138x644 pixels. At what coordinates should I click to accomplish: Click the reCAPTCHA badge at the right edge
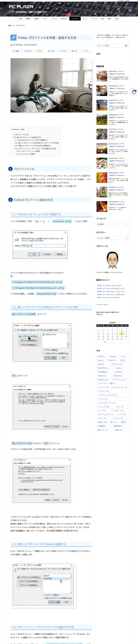134,92
